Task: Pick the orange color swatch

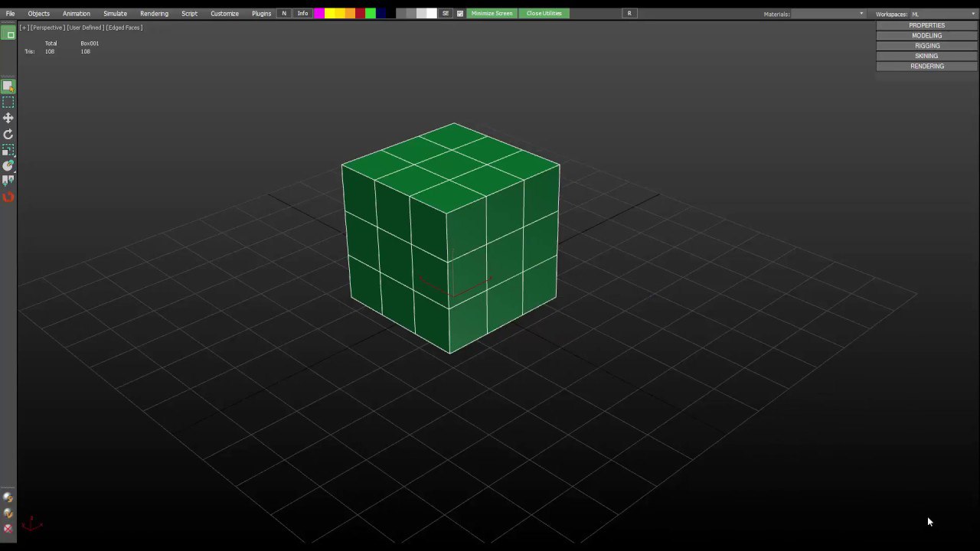Action: coord(350,14)
